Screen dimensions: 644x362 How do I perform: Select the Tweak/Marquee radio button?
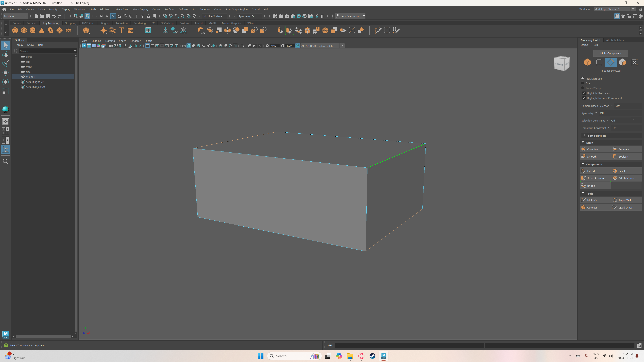582,88
